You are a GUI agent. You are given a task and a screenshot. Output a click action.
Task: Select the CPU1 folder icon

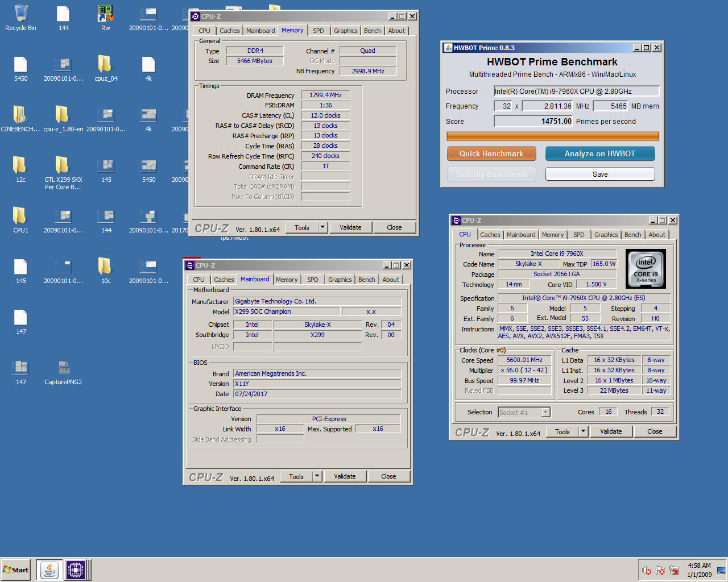[20, 220]
